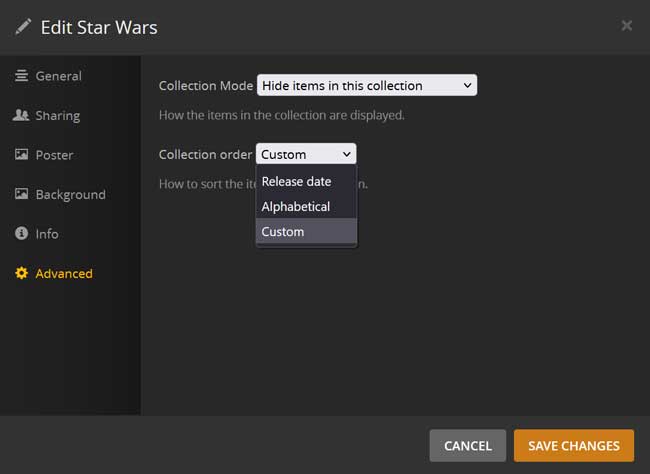This screenshot has width=650, height=474.
Task: Choose Release date sort option
Action: [306, 182]
